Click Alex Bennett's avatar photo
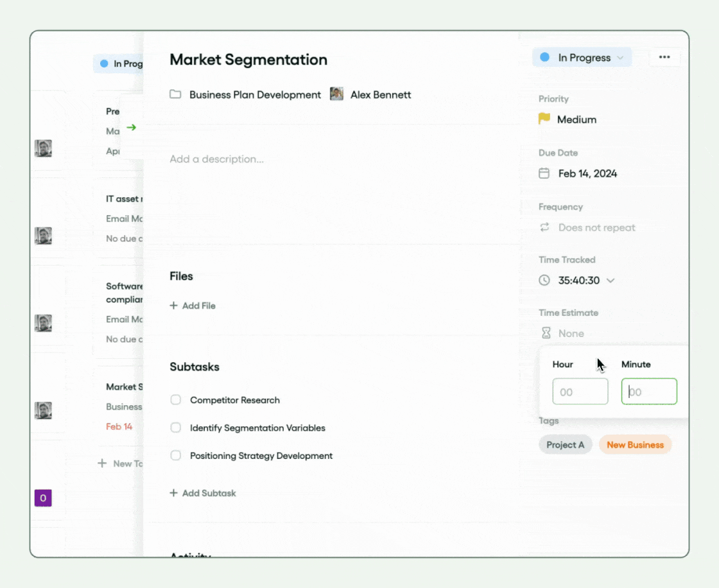This screenshot has height=588, width=719. (336, 94)
